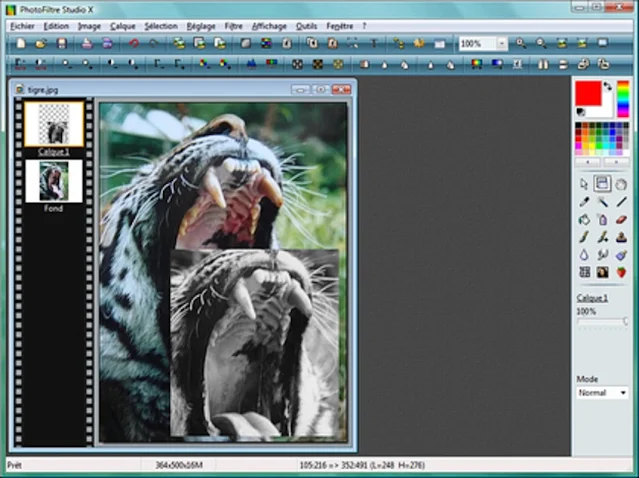Select the Advanced paintbrush tool

[602, 237]
